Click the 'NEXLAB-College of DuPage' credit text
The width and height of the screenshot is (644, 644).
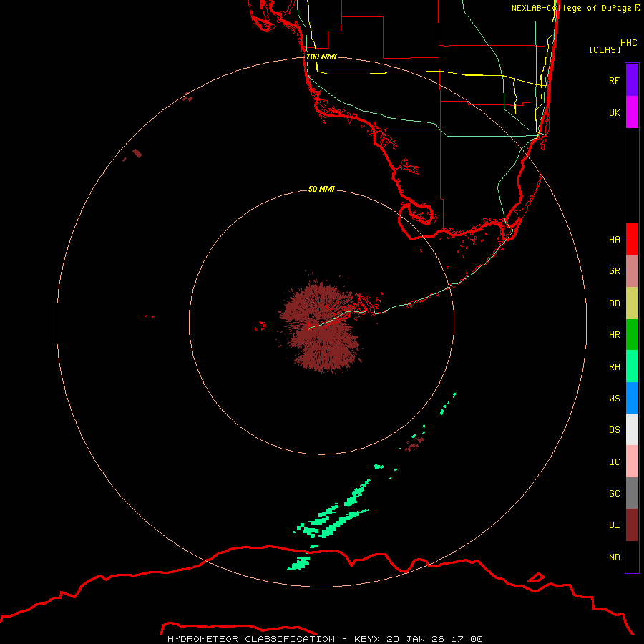point(571,8)
